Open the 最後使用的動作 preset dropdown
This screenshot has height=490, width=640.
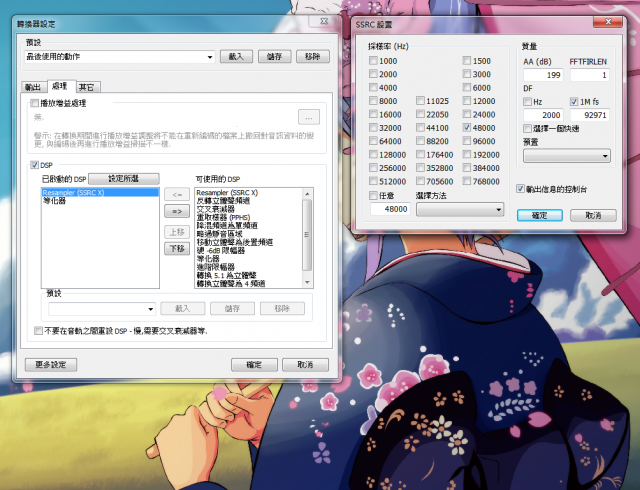tap(120, 57)
